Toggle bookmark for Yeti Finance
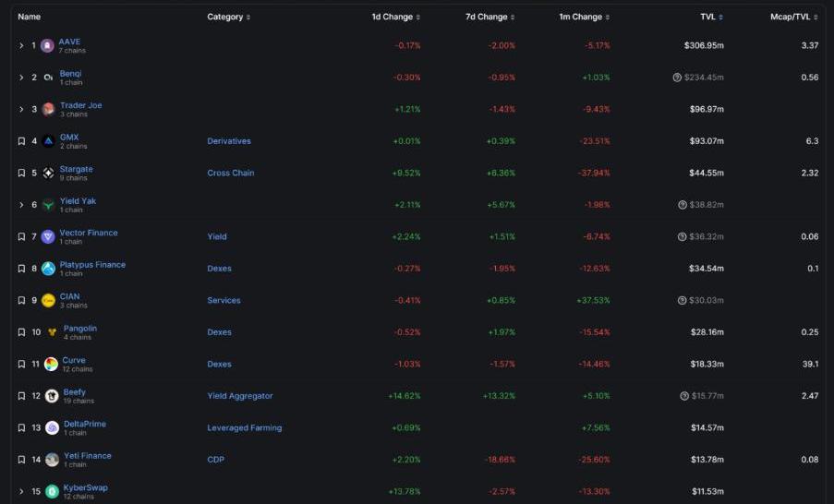This screenshot has width=834, height=504. click(21, 460)
